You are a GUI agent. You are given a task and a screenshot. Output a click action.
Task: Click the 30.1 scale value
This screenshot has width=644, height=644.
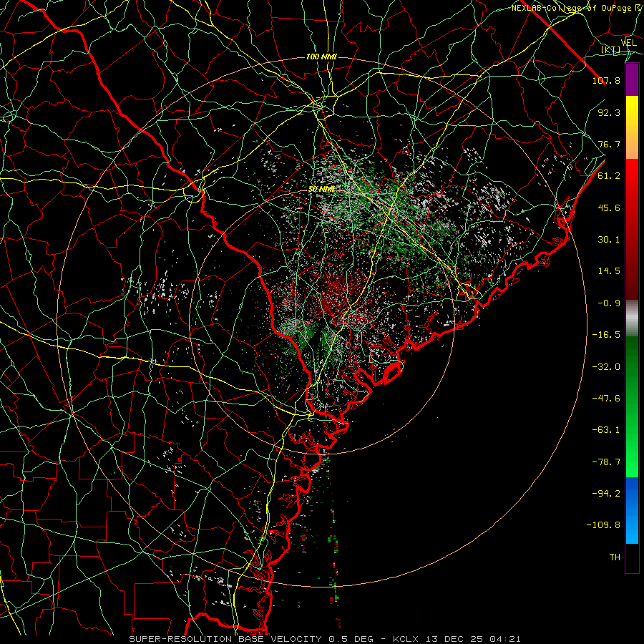[609, 240]
